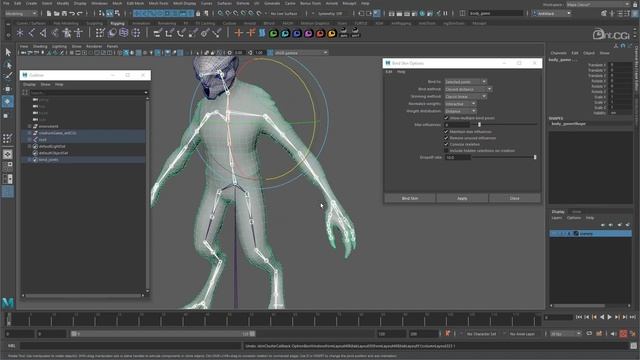This screenshot has width=640, height=360.
Task: Click the Dropoff rate value field
Action: click(x=457, y=157)
